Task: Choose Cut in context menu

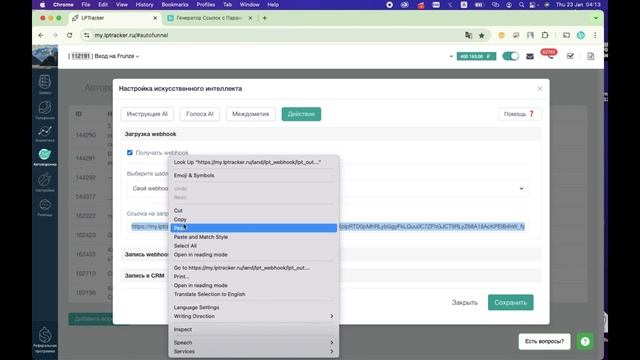Action: coord(253,211)
